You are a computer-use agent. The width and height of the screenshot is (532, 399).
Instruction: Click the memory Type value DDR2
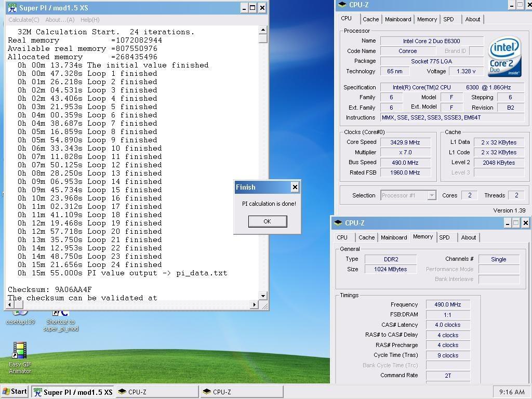coord(391,259)
